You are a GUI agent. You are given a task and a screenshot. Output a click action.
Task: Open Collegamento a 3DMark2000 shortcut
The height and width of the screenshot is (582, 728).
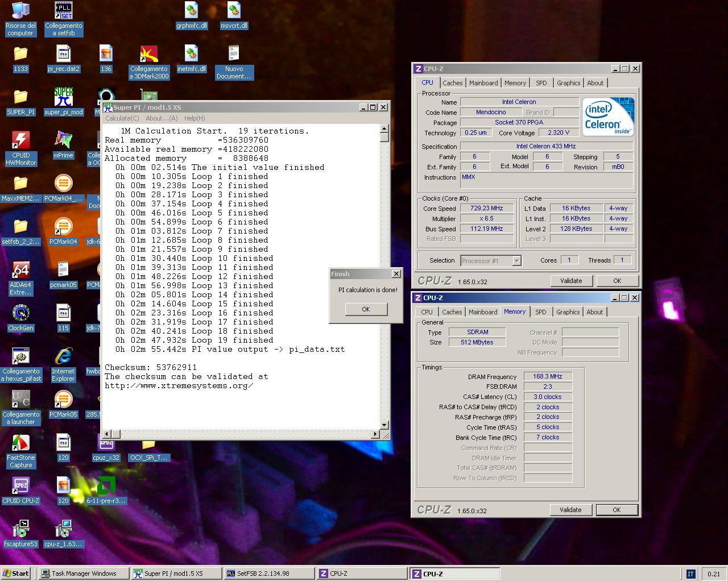click(149, 54)
